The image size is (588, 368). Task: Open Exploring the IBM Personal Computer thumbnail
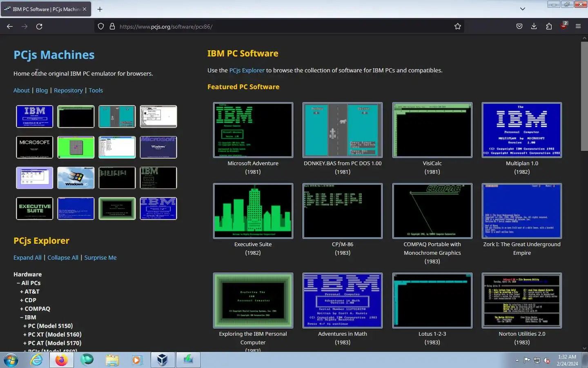click(253, 301)
